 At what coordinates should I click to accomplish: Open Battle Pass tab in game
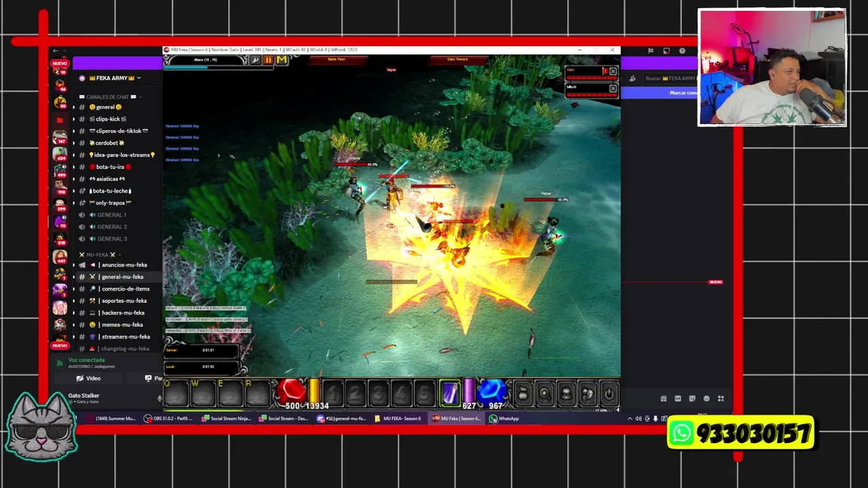(x=336, y=60)
